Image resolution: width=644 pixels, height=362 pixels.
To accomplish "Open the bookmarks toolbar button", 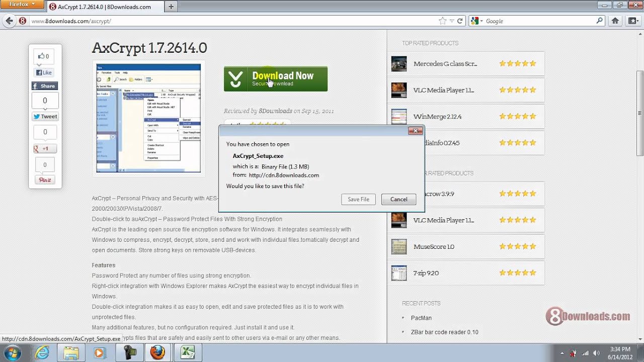I will [632, 21].
